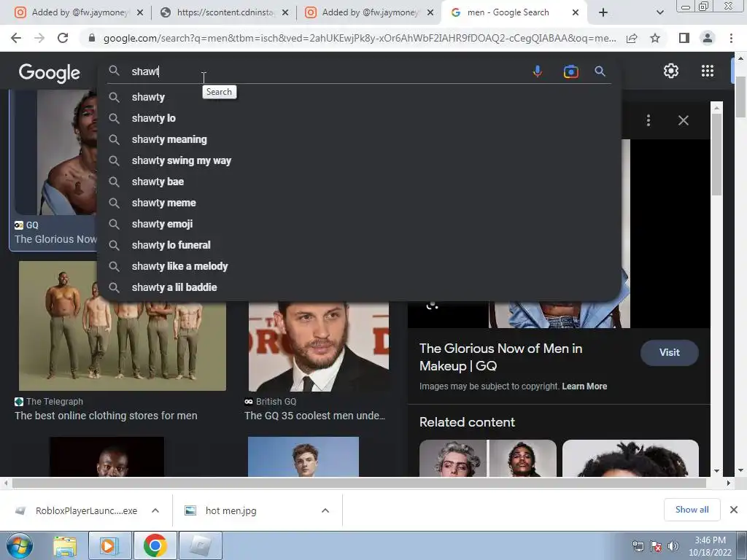Select the 'shawty emoji' suggestion
The width and height of the screenshot is (747, 560).
click(359, 224)
